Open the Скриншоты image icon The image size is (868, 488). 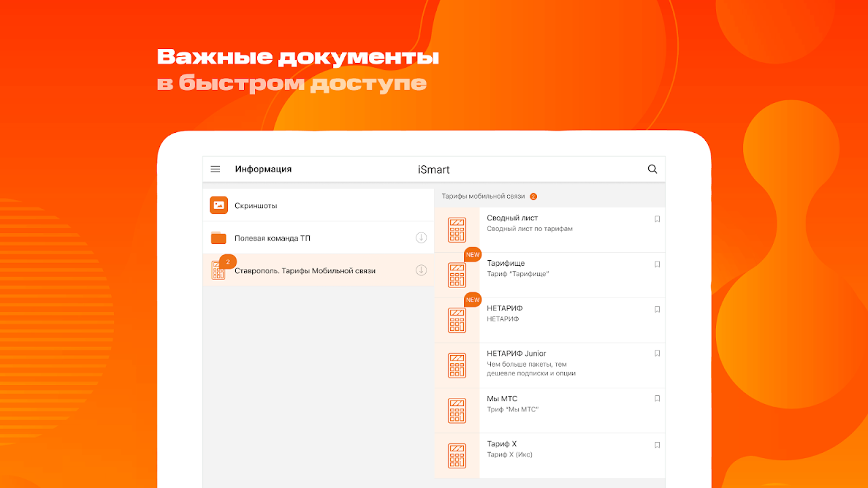click(218, 205)
